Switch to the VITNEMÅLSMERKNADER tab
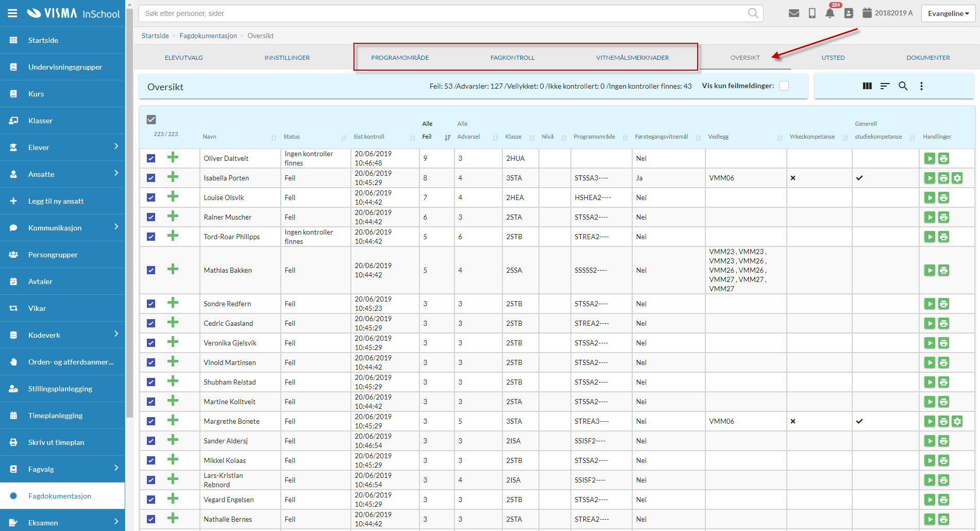 pos(632,58)
